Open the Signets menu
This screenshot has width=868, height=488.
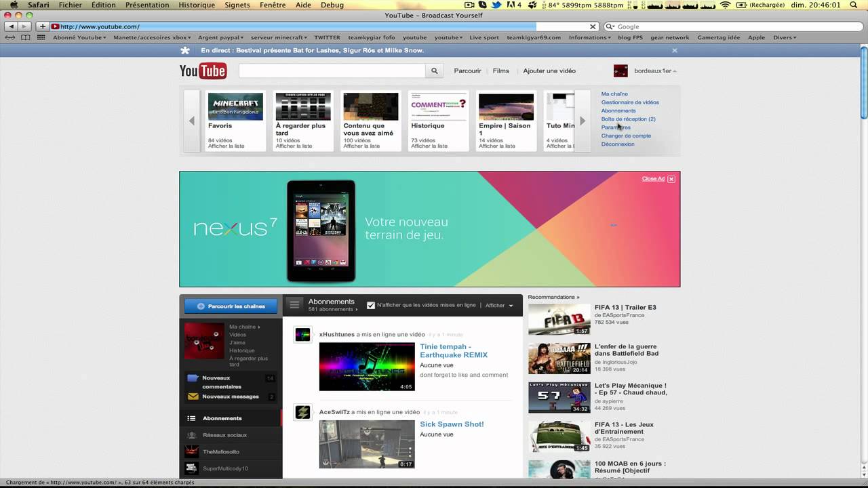click(x=237, y=5)
